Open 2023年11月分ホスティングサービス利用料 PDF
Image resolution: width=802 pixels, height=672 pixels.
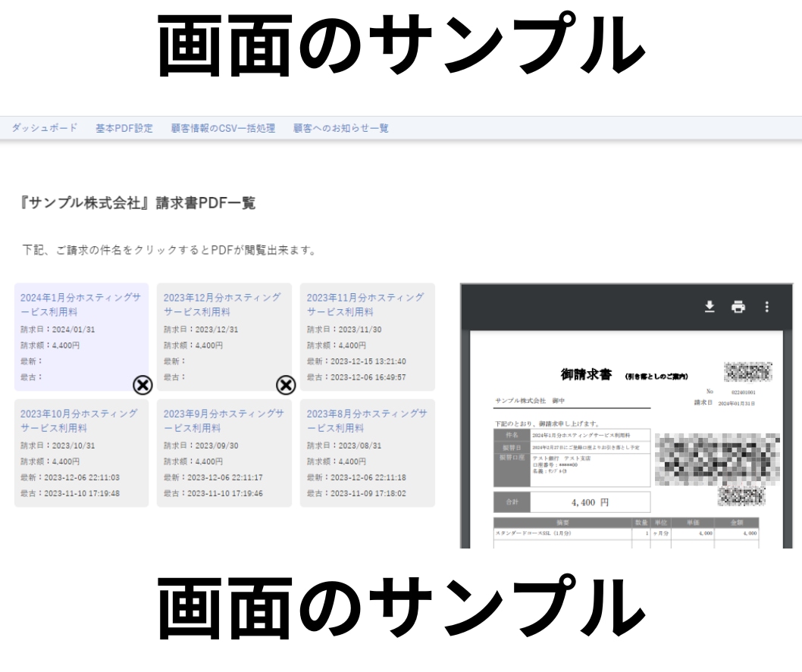(x=365, y=305)
